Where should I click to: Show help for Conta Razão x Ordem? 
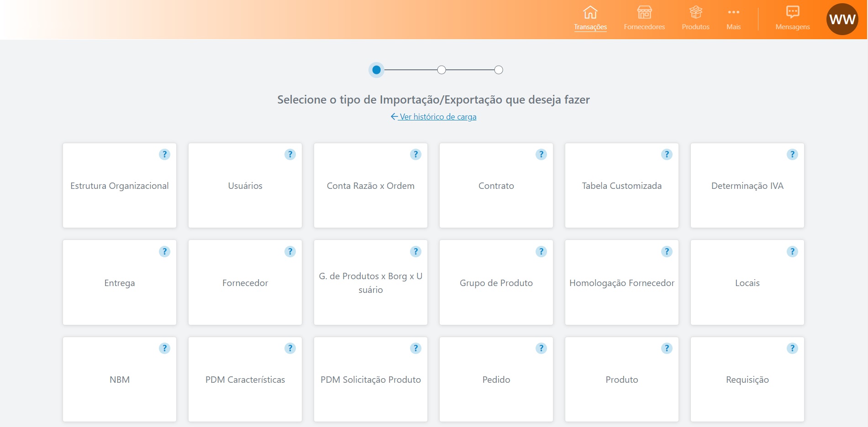click(x=416, y=155)
